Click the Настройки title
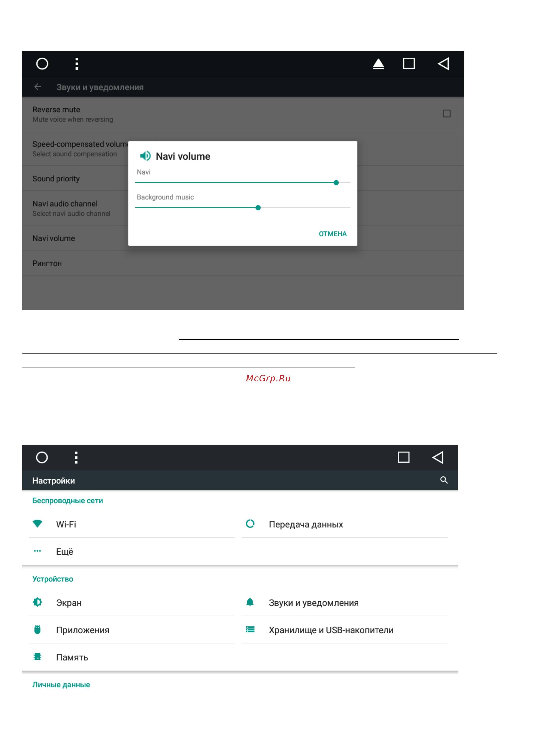 tap(53, 481)
